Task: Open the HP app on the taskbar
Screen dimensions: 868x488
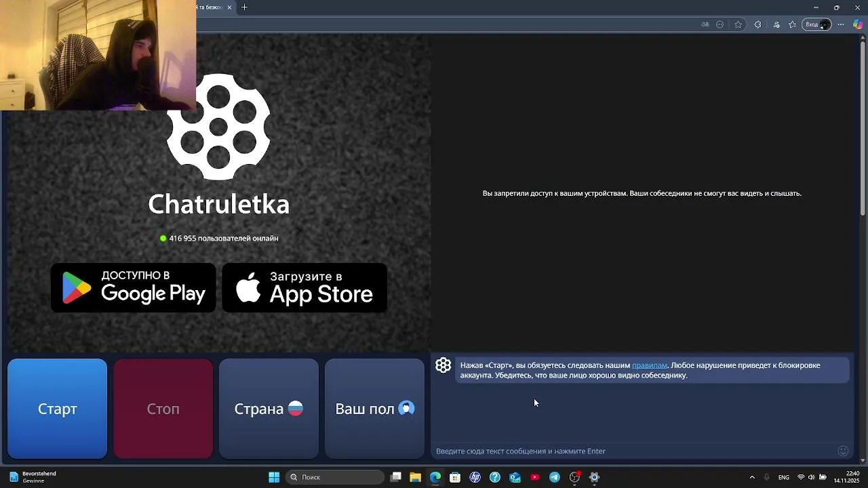Action: tap(475, 477)
